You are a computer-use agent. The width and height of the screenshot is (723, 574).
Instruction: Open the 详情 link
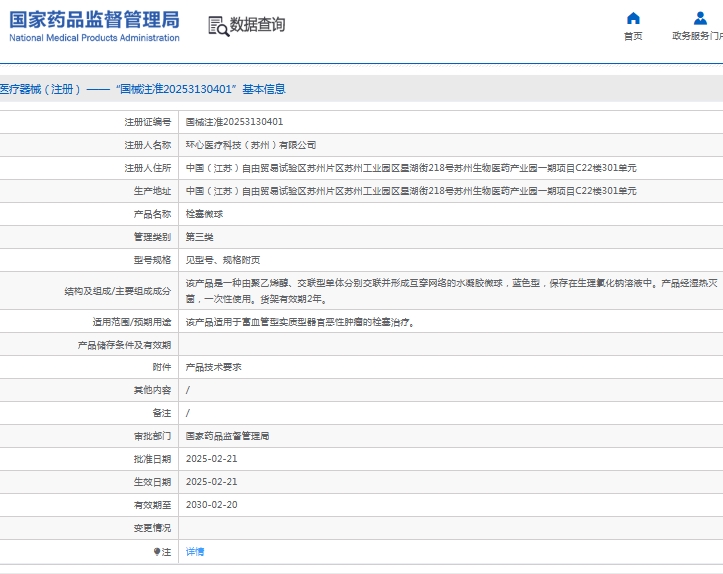pyautogui.click(x=195, y=551)
